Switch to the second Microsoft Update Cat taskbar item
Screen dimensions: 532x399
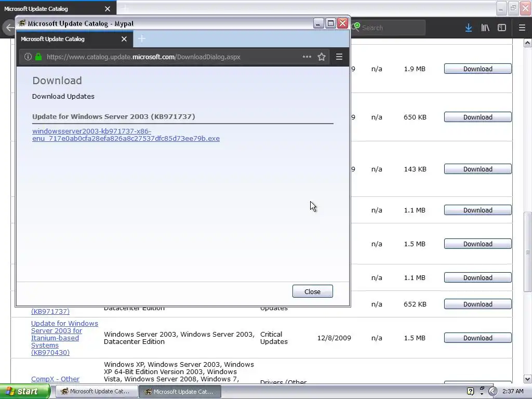pos(180,392)
